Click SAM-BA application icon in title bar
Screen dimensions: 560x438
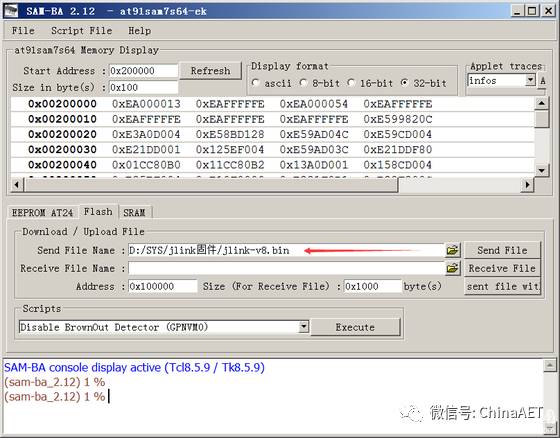pyautogui.click(x=11, y=11)
